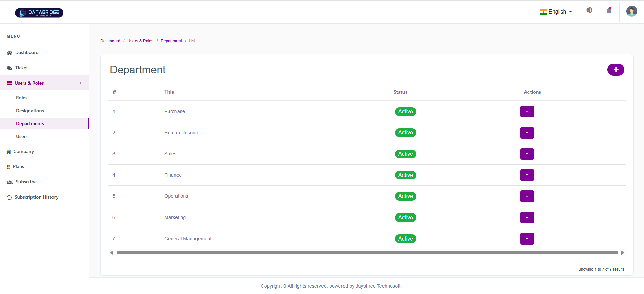Image resolution: width=644 pixels, height=294 pixels.
Task: Open the user profile avatar
Action: (x=631, y=11)
